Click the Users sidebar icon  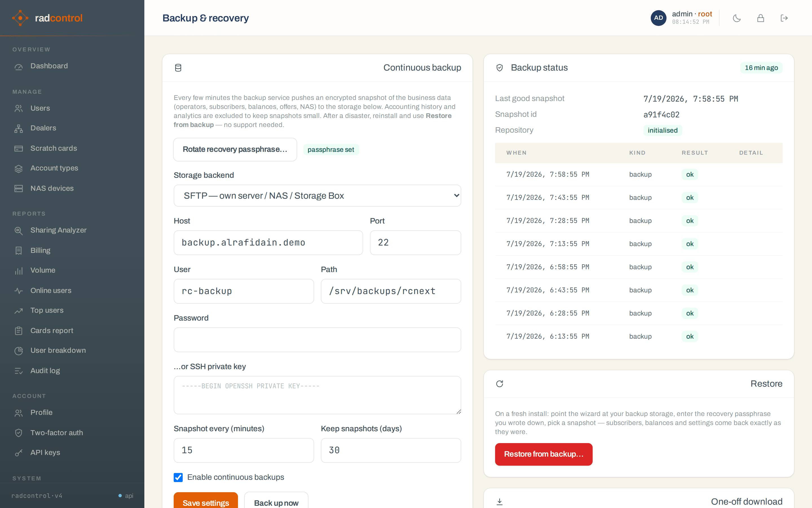tap(19, 109)
